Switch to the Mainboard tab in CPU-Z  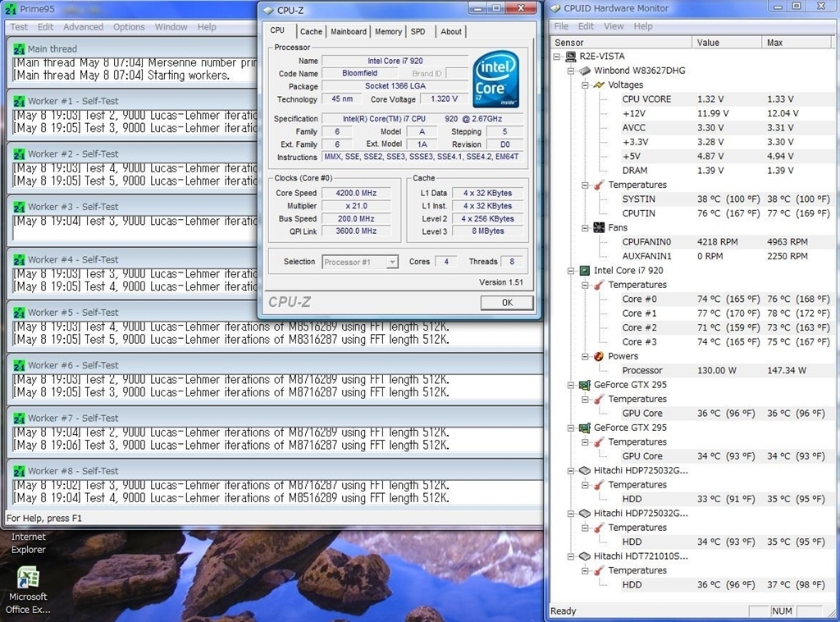click(348, 32)
